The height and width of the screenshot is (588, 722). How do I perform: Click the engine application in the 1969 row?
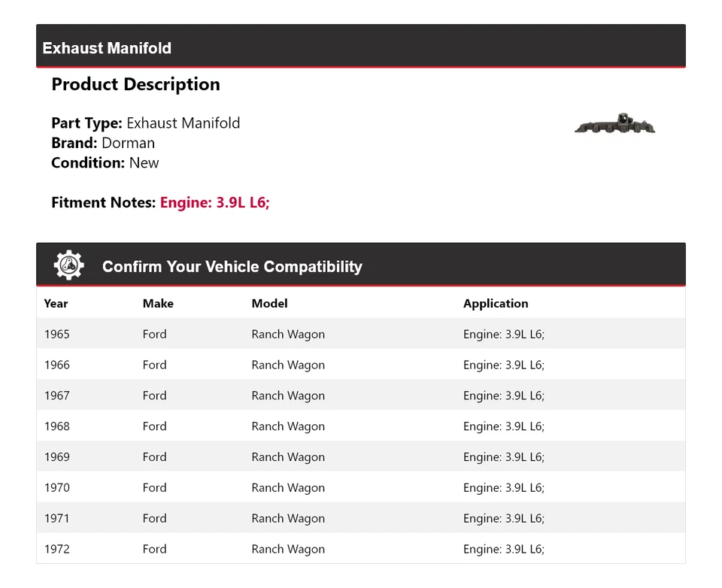pos(503,457)
